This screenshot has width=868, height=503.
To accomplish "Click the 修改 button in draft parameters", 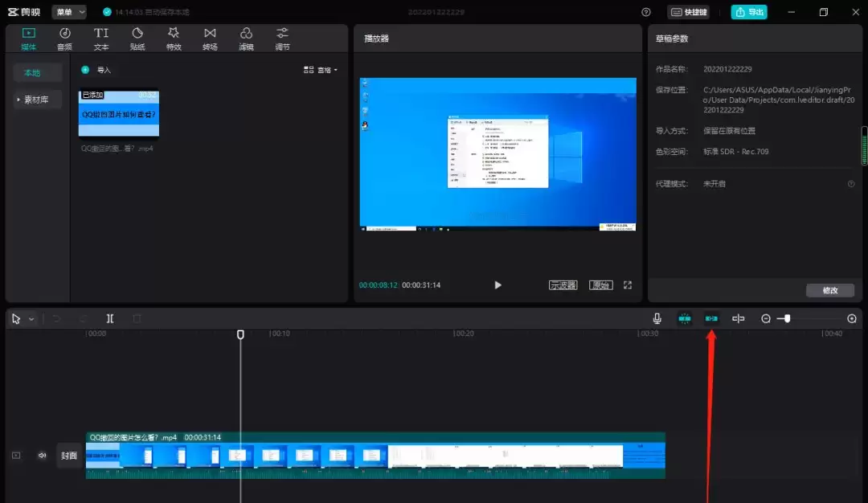I will [x=830, y=290].
